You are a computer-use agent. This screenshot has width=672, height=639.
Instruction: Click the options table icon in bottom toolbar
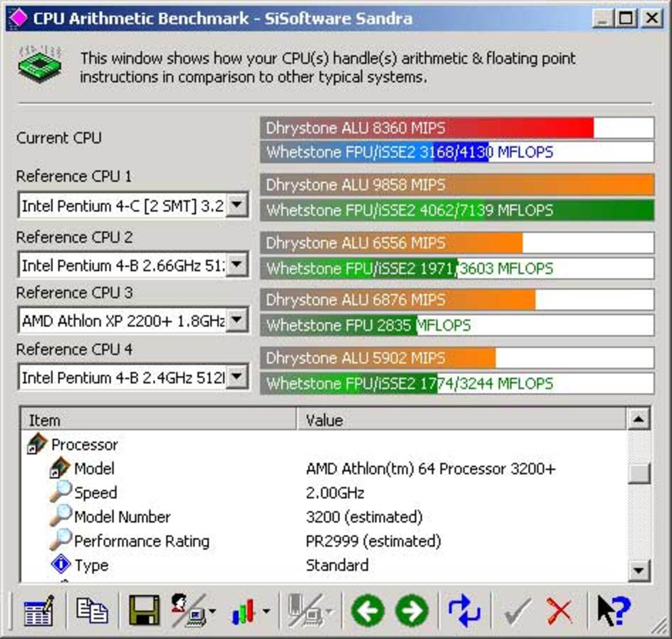tap(38, 611)
